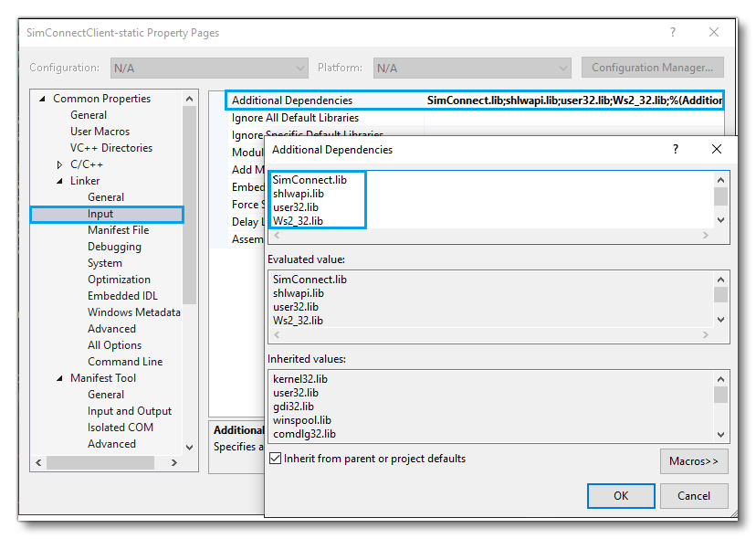Click the Macros>> button
The image size is (756, 539).
coord(694,461)
